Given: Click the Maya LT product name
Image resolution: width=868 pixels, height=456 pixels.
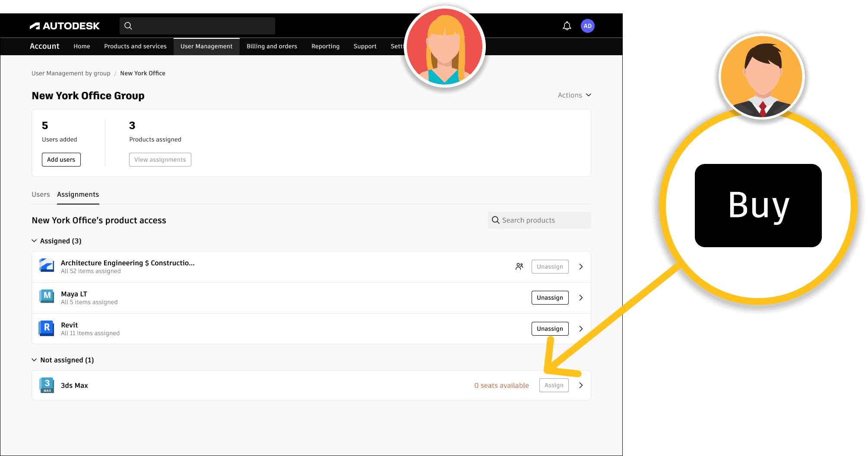Looking at the screenshot, I should click(x=74, y=294).
